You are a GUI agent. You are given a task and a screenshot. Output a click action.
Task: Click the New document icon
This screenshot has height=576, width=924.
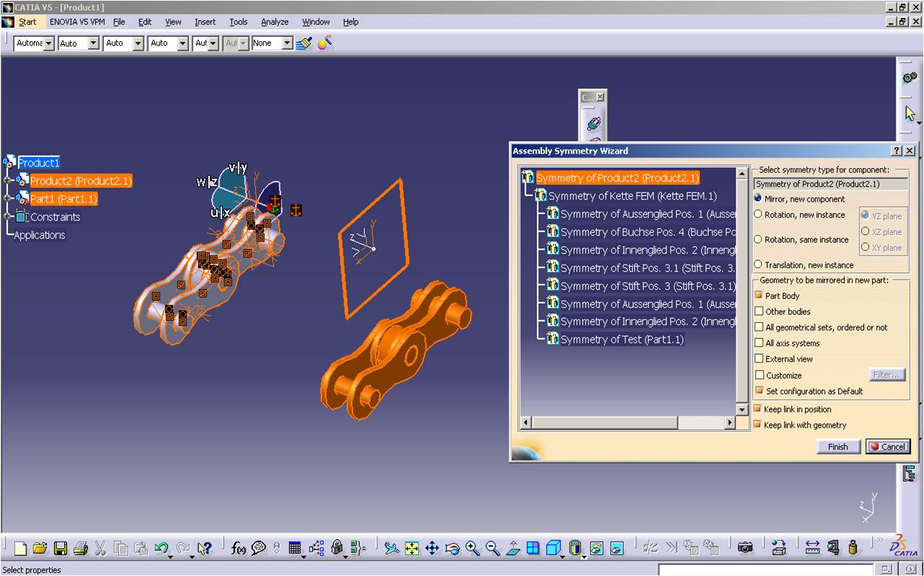(20, 549)
